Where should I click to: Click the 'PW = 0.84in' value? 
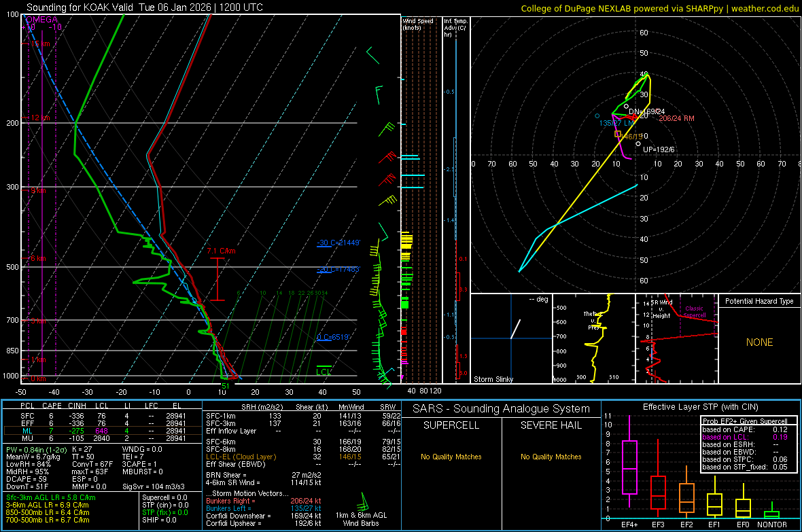click(x=36, y=450)
